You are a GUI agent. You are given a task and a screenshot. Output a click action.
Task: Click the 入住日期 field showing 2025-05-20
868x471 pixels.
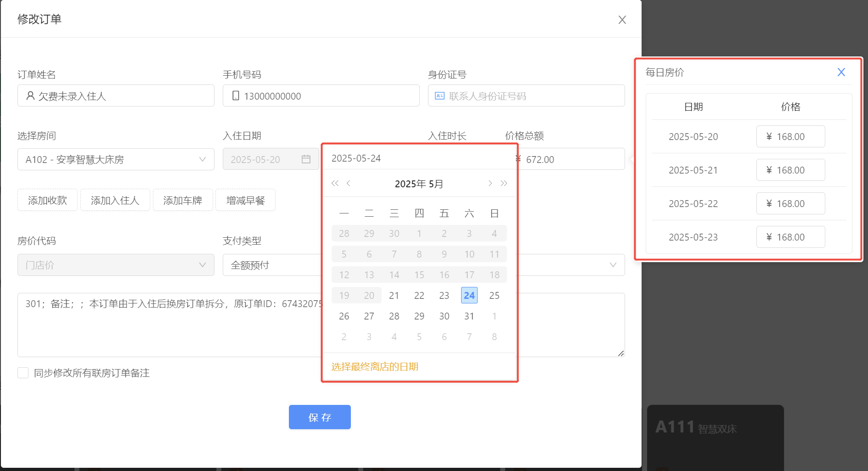[x=271, y=159]
